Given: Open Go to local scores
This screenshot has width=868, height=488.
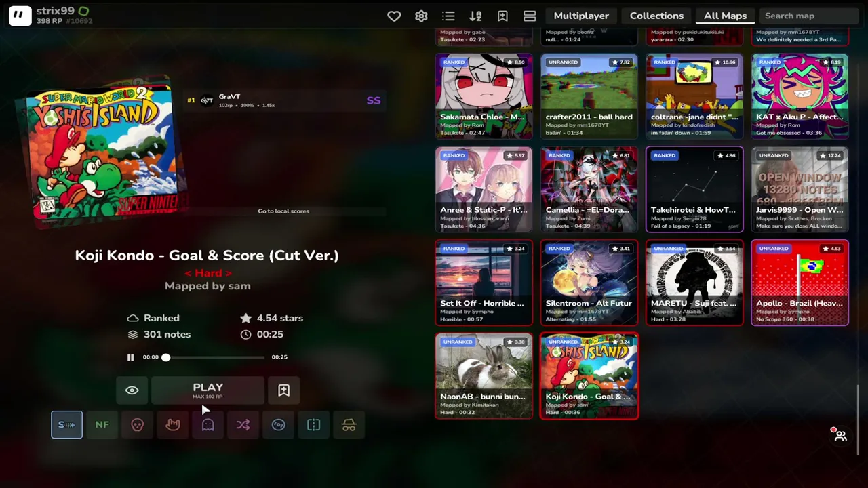Looking at the screenshot, I should [283, 211].
